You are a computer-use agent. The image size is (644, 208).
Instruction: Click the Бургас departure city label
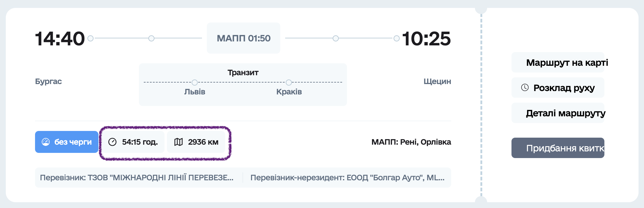tap(48, 81)
